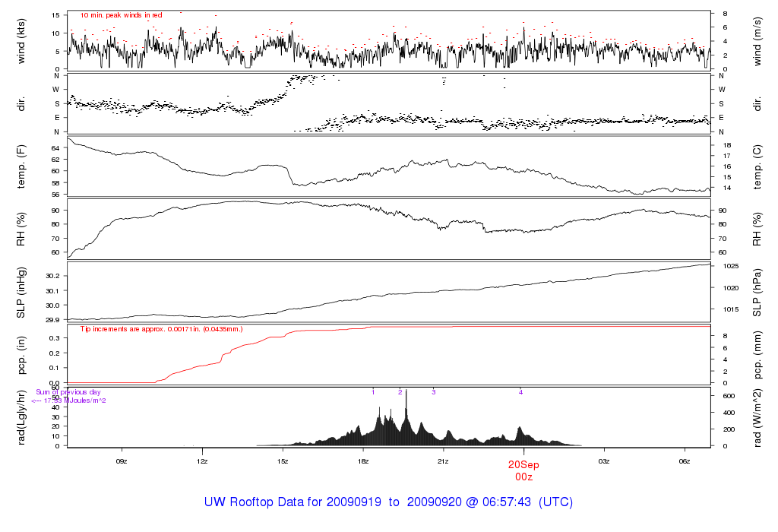Click the 'wind (m/s)' axis label
This screenshot has height=532, width=778.
(757, 41)
